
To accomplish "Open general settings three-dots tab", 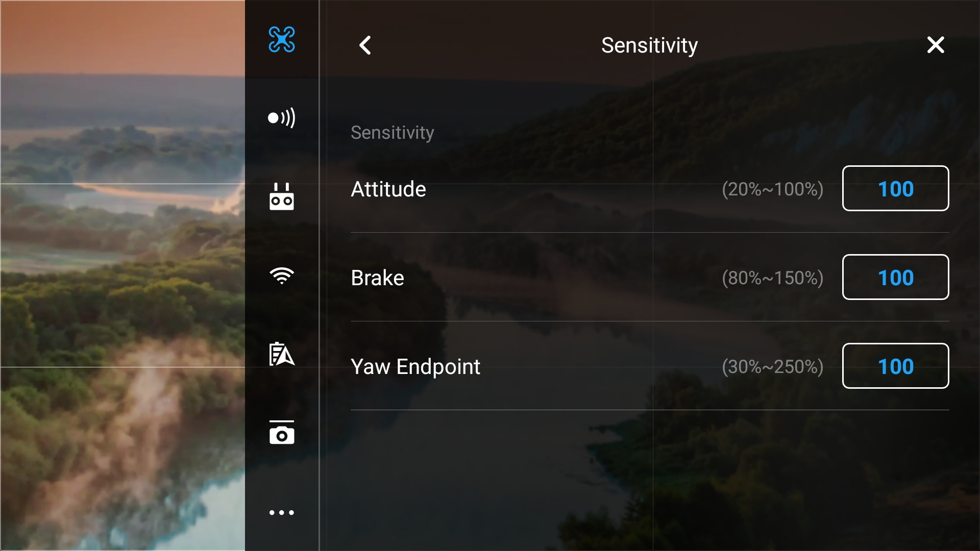I will [x=282, y=512].
